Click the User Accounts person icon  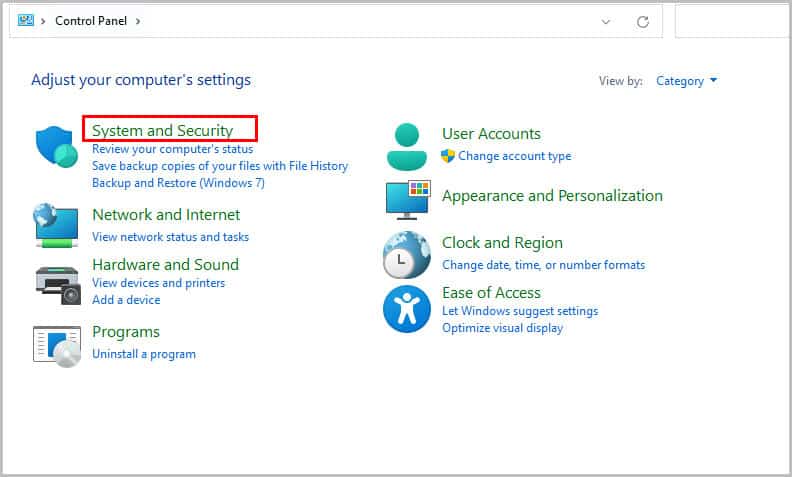tap(407, 147)
